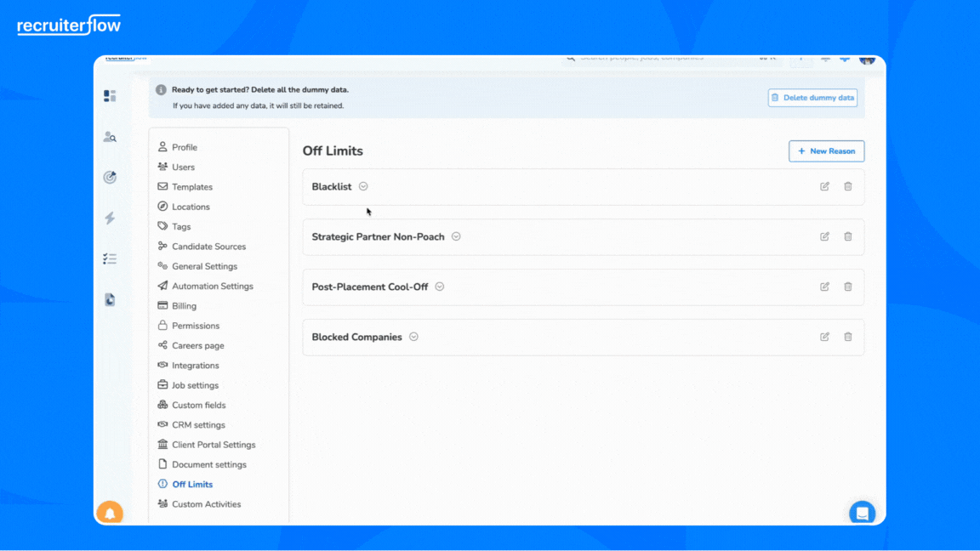This screenshot has height=551, width=980.
Task: Click trash icon for Post-Placement Cool-Off
Action: coord(847,287)
